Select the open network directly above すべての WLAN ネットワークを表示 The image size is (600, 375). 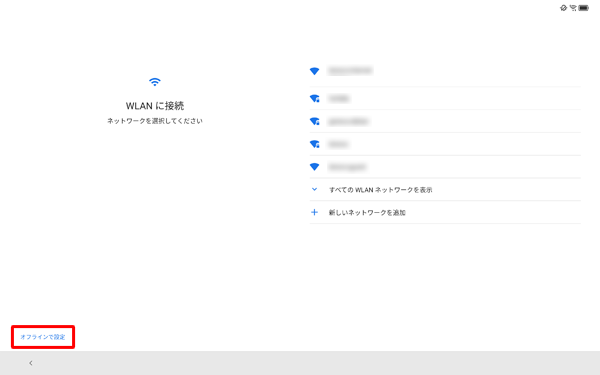click(x=445, y=167)
